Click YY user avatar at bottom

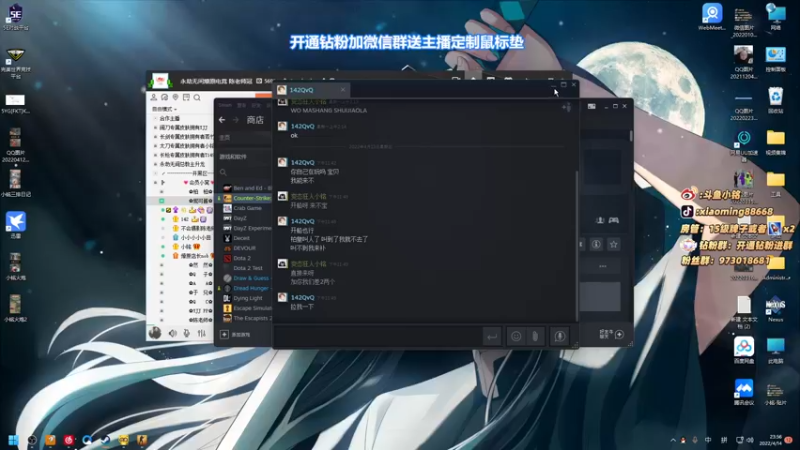155,333
